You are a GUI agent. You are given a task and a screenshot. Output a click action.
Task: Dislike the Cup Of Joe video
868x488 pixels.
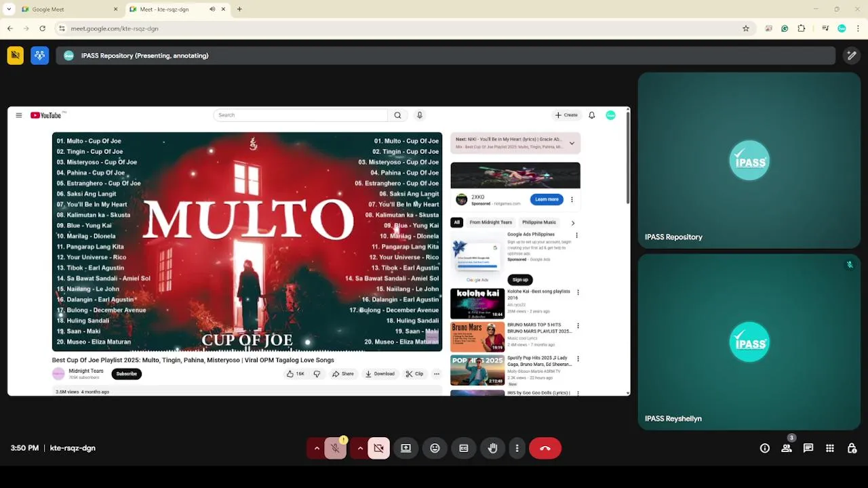pyautogui.click(x=317, y=373)
